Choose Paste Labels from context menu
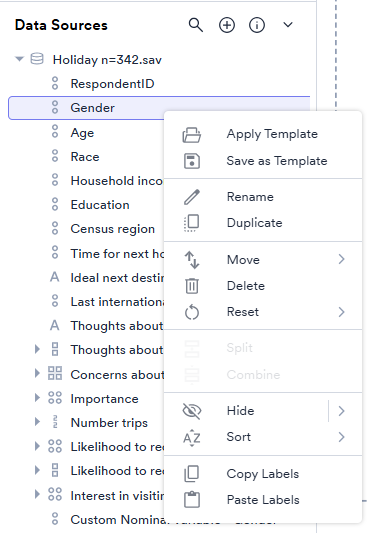The height and width of the screenshot is (533, 368). 263,500
